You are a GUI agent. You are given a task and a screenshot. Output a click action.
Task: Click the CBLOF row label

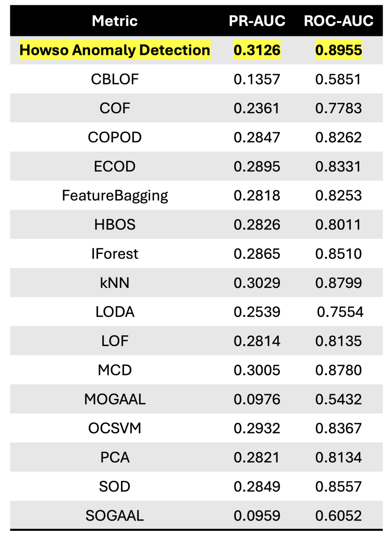tap(115, 79)
